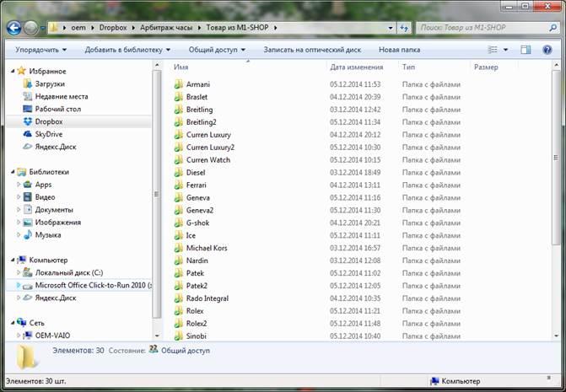Viewport: 566px width, 392px height.
Task: Open the Упорядочить menu
Action: click(40, 50)
